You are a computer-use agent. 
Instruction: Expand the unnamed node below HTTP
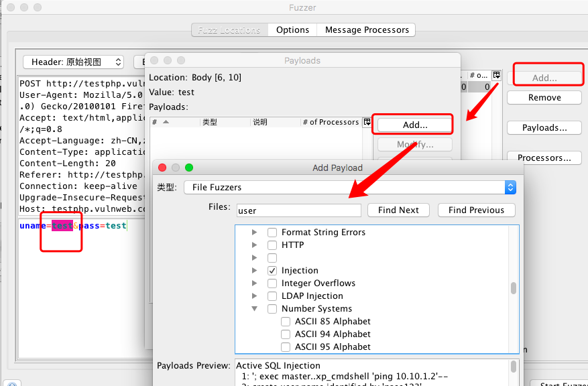[255, 258]
